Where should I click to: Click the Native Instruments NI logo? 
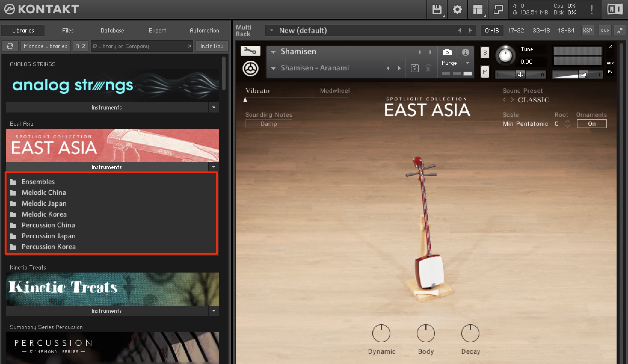click(615, 9)
